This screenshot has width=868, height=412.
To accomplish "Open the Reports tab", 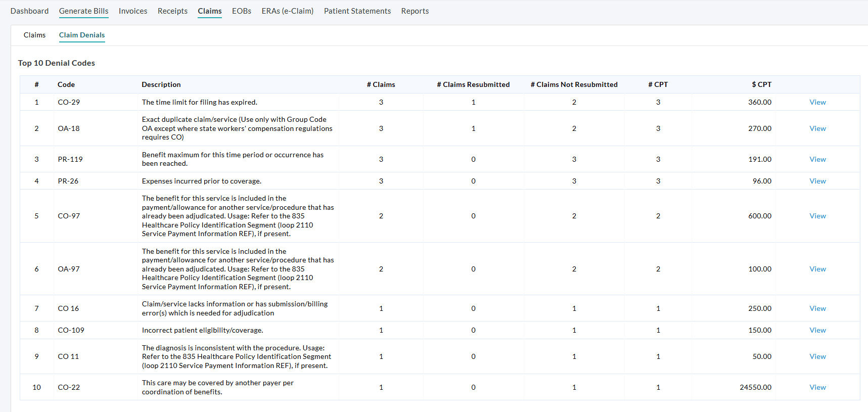I will coord(415,11).
